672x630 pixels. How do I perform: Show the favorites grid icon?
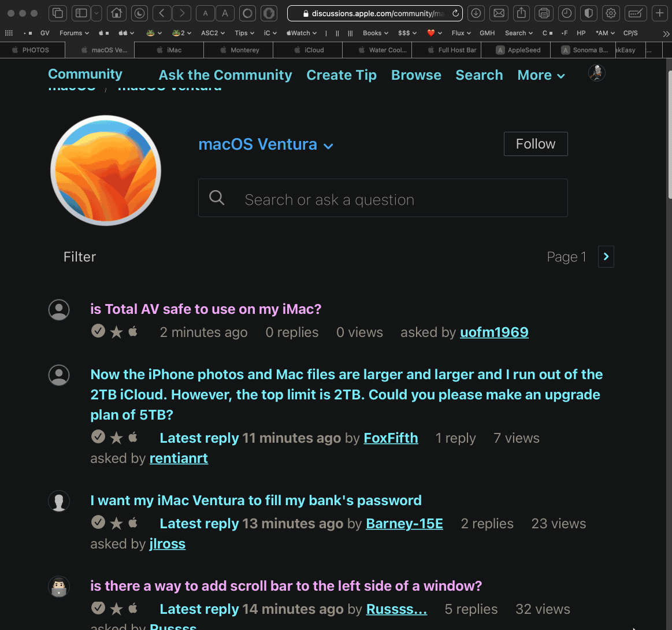click(x=9, y=33)
